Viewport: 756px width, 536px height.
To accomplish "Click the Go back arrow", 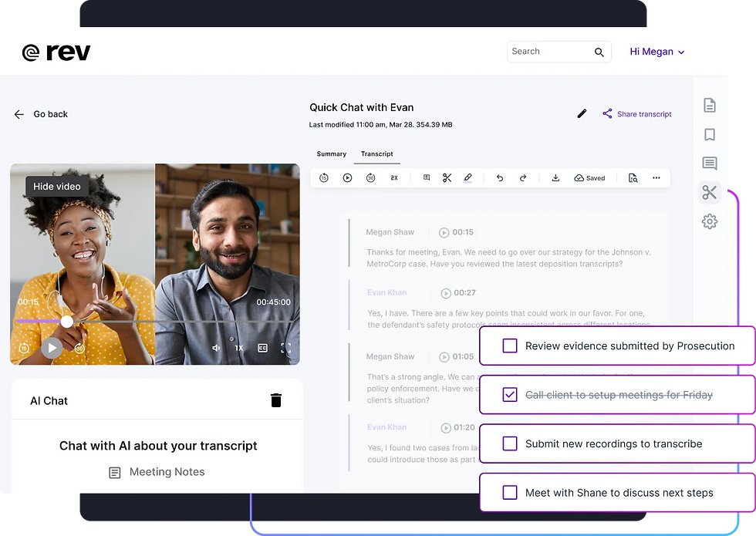I will (x=19, y=114).
